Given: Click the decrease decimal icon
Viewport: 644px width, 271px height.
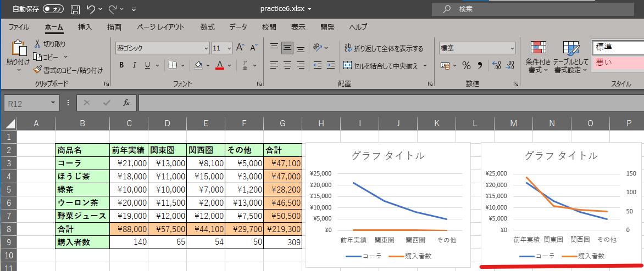Looking at the screenshot, I should click(x=510, y=65).
